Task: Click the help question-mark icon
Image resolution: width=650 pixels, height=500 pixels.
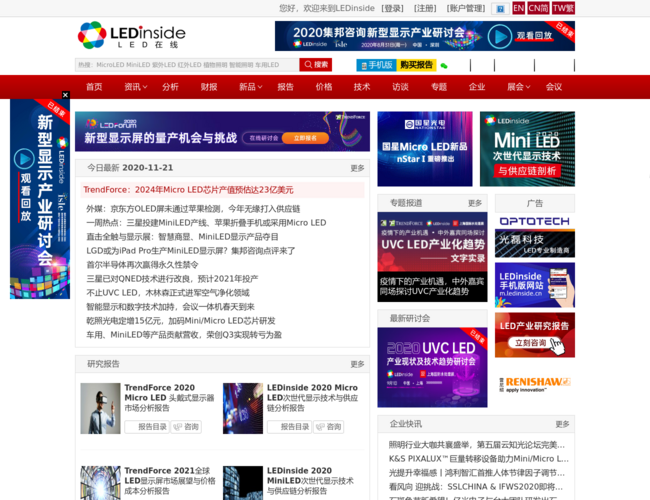Action: point(500,9)
